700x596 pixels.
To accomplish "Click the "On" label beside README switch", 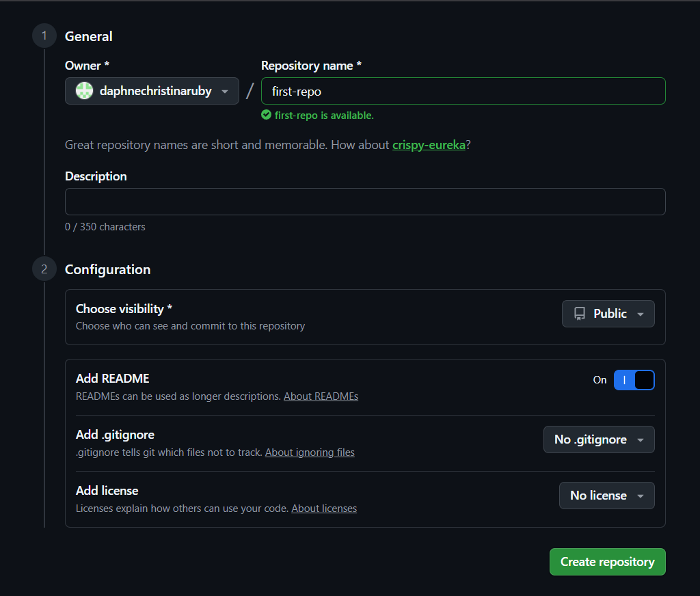I will pos(600,380).
